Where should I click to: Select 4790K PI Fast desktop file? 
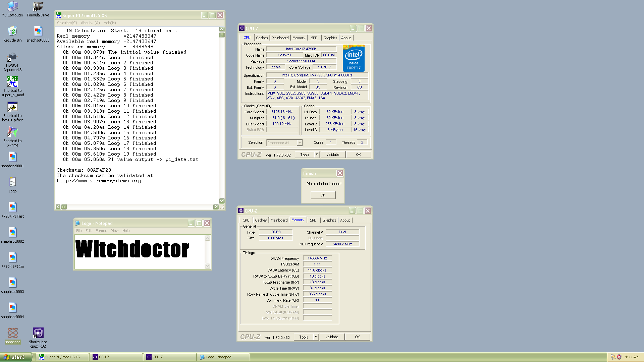[x=12, y=210]
